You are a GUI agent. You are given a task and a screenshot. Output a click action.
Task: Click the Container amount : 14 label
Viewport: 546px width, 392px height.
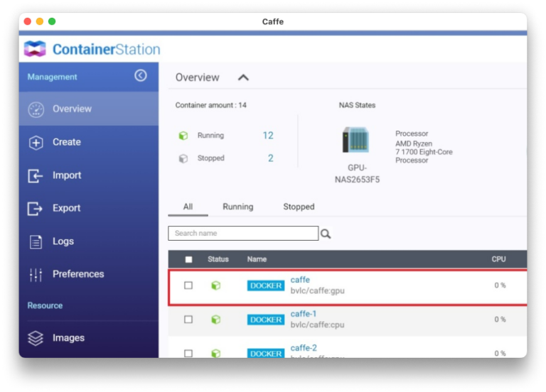[x=211, y=105]
